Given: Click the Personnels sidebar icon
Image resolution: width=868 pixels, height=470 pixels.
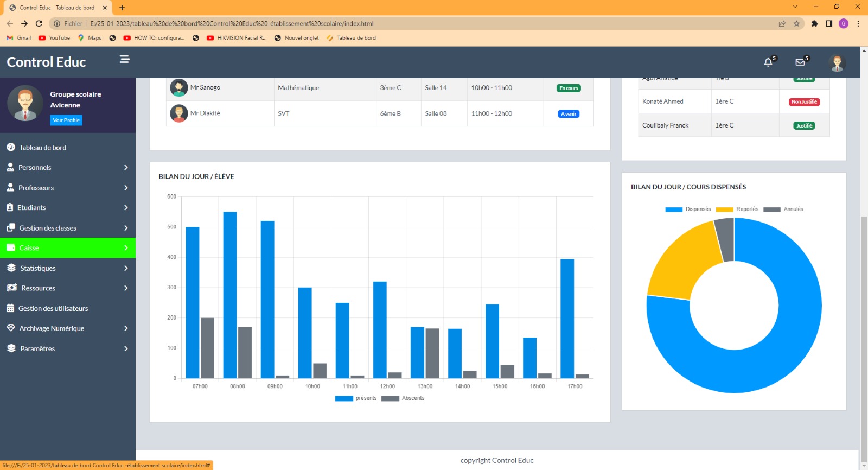Looking at the screenshot, I should click(x=10, y=167).
